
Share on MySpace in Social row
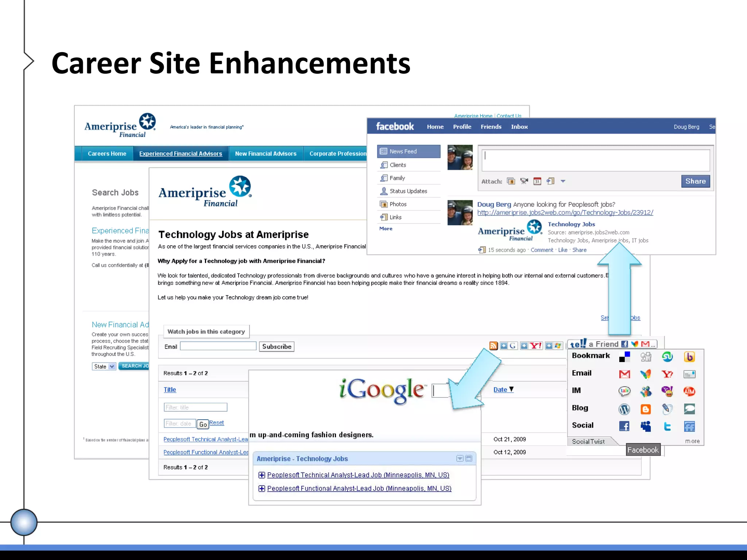pyautogui.click(x=646, y=426)
